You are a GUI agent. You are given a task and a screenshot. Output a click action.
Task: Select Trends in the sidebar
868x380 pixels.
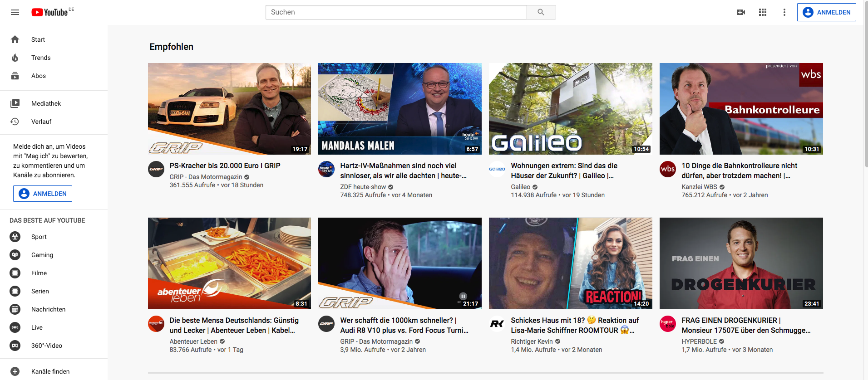54,58
